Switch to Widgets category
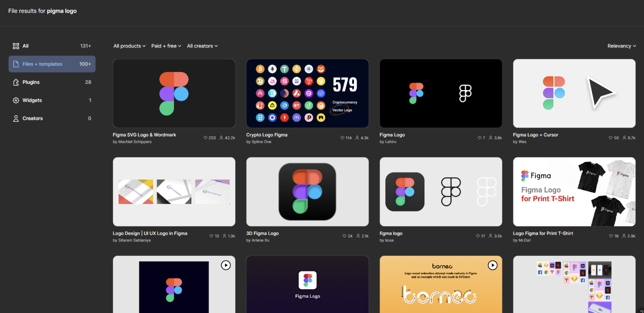Image resolution: width=644 pixels, height=313 pixels. 52,100
